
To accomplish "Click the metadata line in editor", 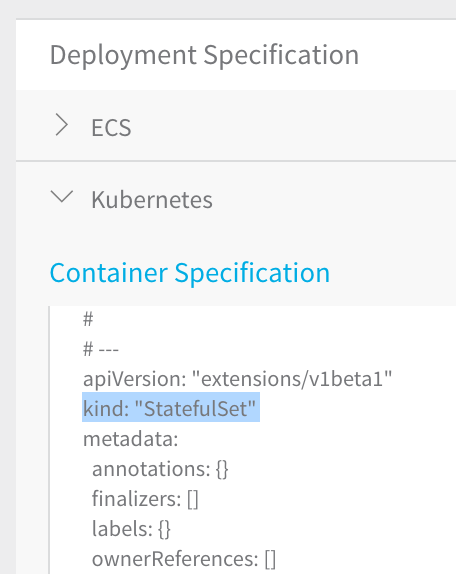I will [x=130, y=438].
